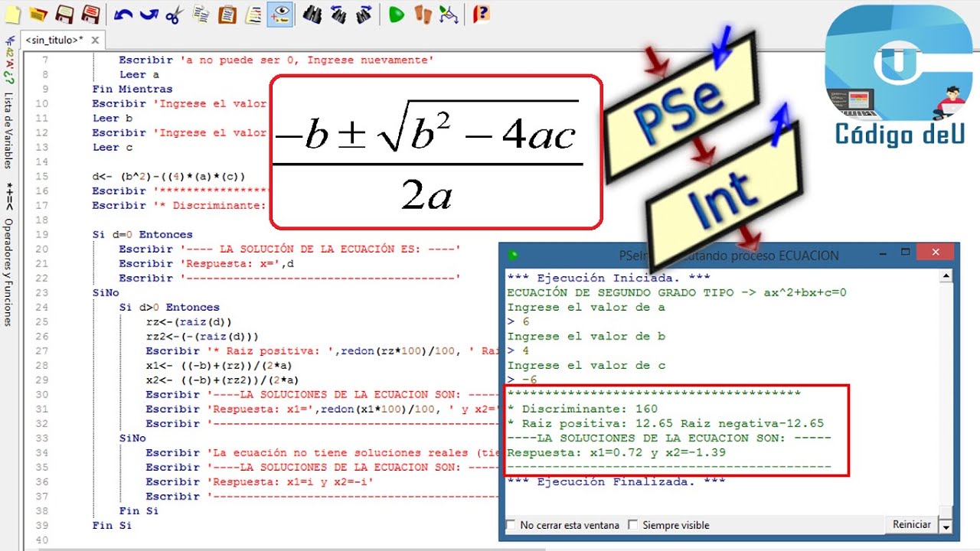The width and height of the screenshot is (980, 551).
Task: Undo the last edit with the left arrow
Action: [122, 14]
